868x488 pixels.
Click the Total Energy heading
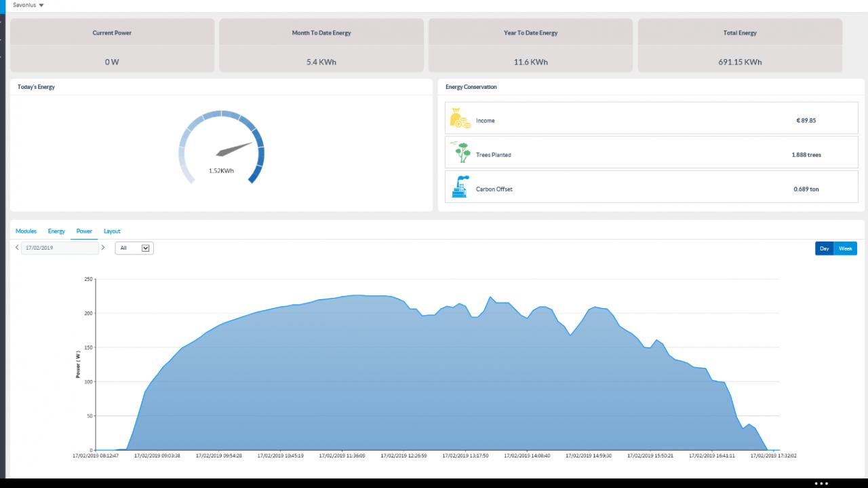tap(740, 33)
